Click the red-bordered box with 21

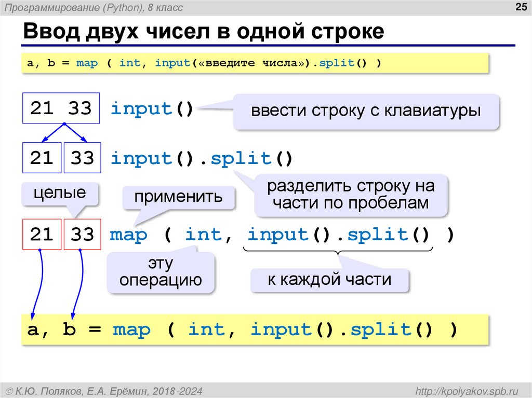pos(42,234)
